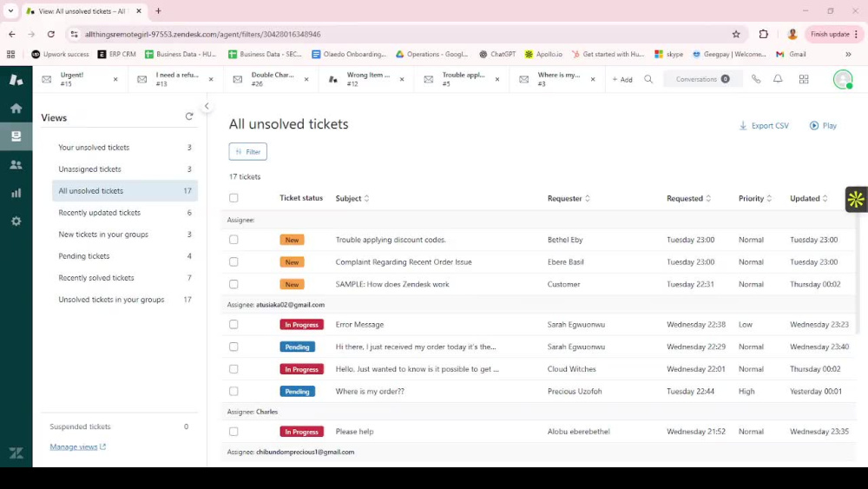Select Your unsolved tickets view
The image size is (868, 489).
click(124, 148)
